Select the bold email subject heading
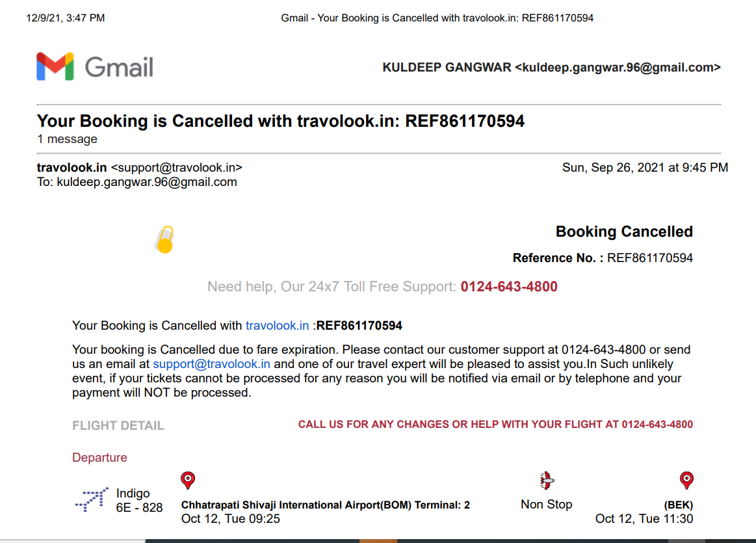The image size is (756, 543). pyautogui.click(x=281, y=121)
